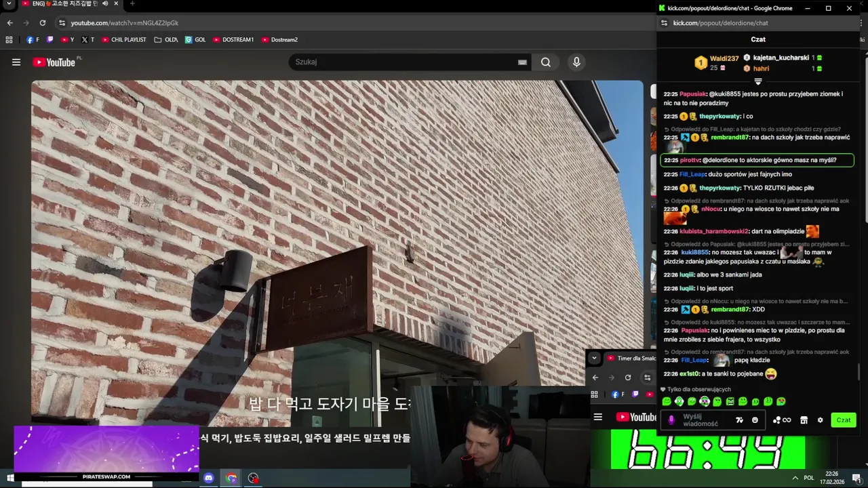Click the Kick favicon in the chat window title

pyautogui.click(x=662, y=8)
